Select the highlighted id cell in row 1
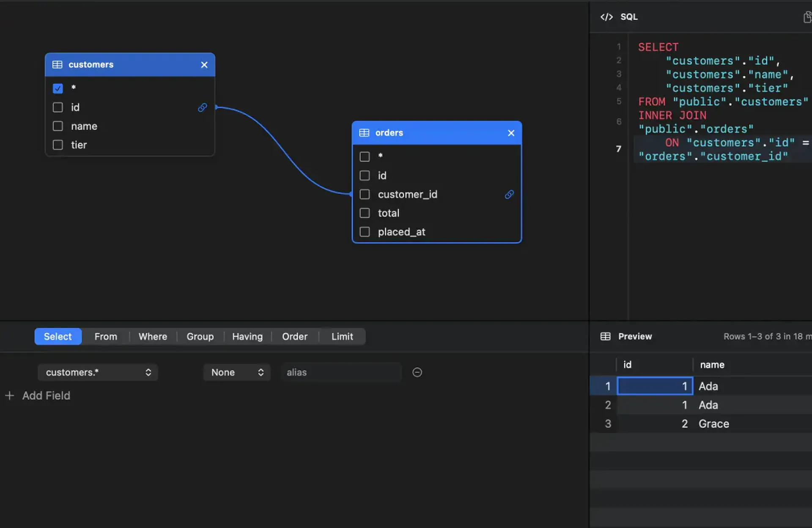 tap(655, 386)
